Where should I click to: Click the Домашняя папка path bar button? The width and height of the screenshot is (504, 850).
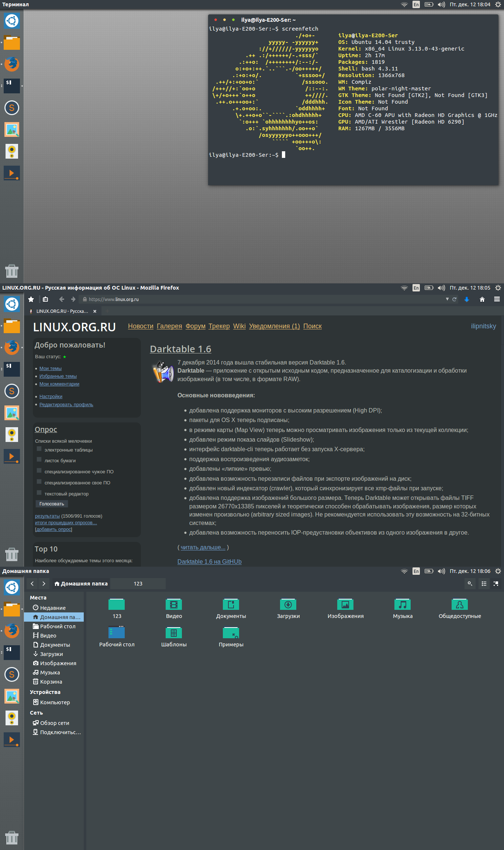81,583
